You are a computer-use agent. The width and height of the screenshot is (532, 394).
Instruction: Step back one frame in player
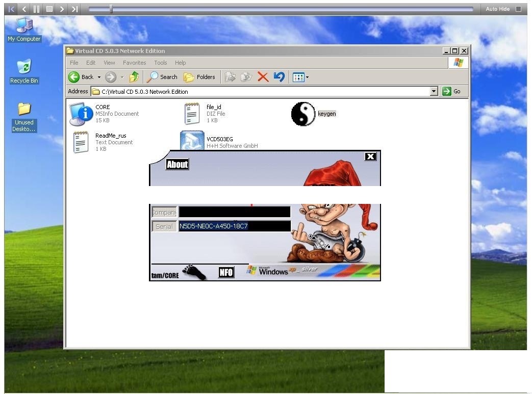(x=24, y=9)
